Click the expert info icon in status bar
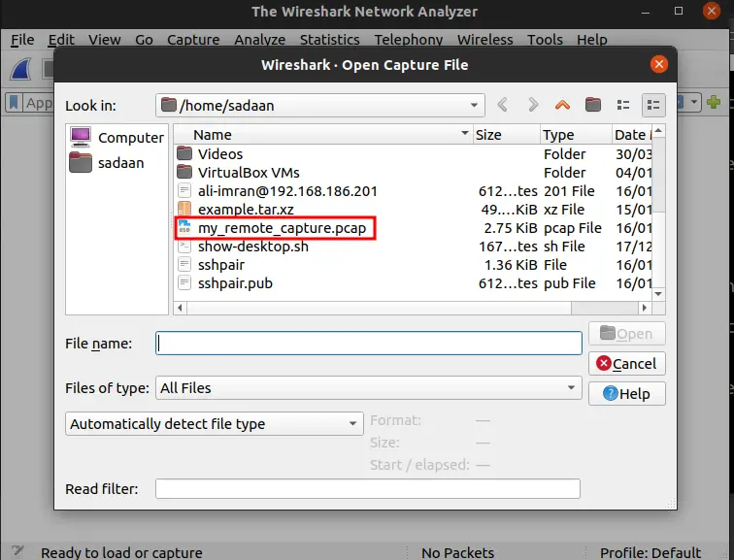This screenshot has width=734, height=560. tap(17, 551)
